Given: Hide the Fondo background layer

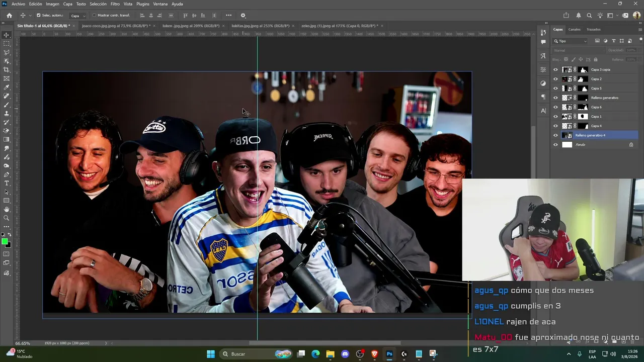Looking at the screenshot, I should pyautogui.click(x=555, y=145).
